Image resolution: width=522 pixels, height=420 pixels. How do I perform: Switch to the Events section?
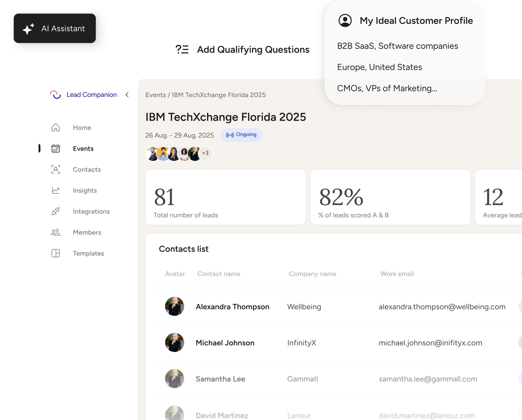click(83, 149)
